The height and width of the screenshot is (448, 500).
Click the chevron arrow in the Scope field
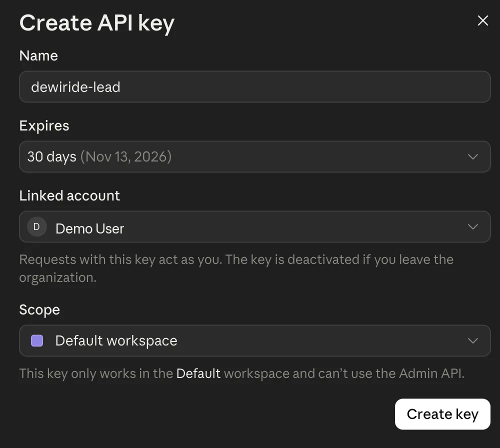click(x=473, y=340)
